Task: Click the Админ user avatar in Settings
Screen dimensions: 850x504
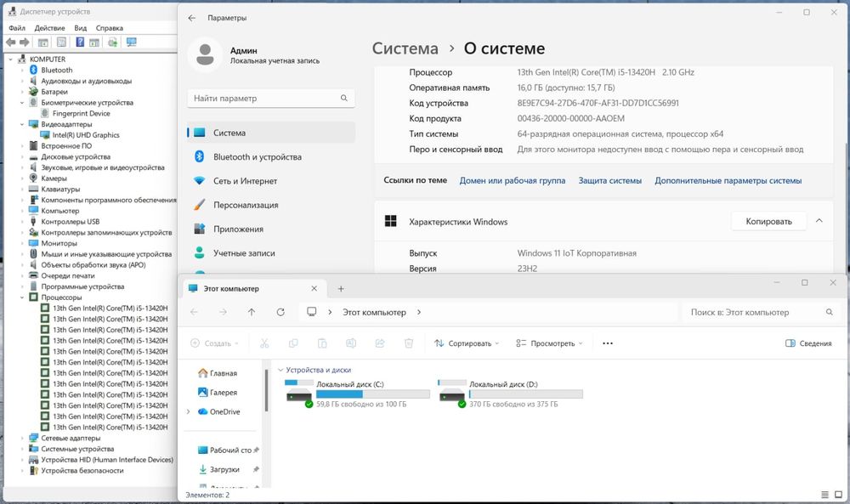Action: [205, 54]
